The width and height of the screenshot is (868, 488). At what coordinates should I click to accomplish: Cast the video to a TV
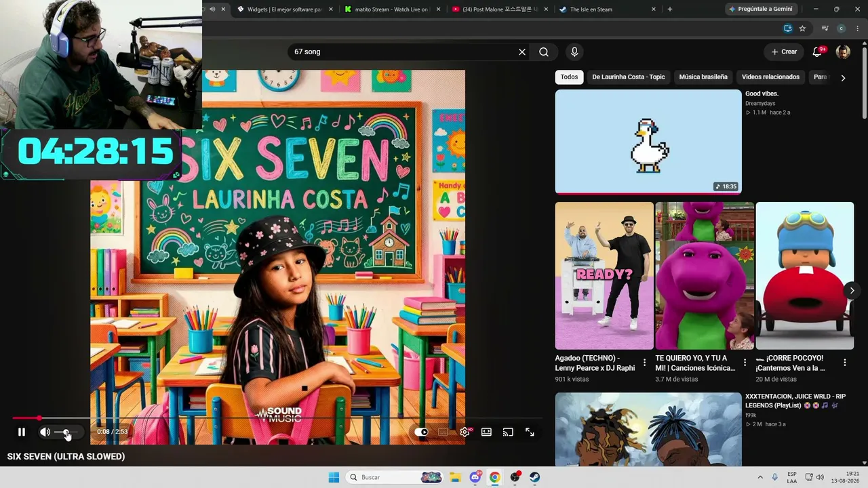508,432
